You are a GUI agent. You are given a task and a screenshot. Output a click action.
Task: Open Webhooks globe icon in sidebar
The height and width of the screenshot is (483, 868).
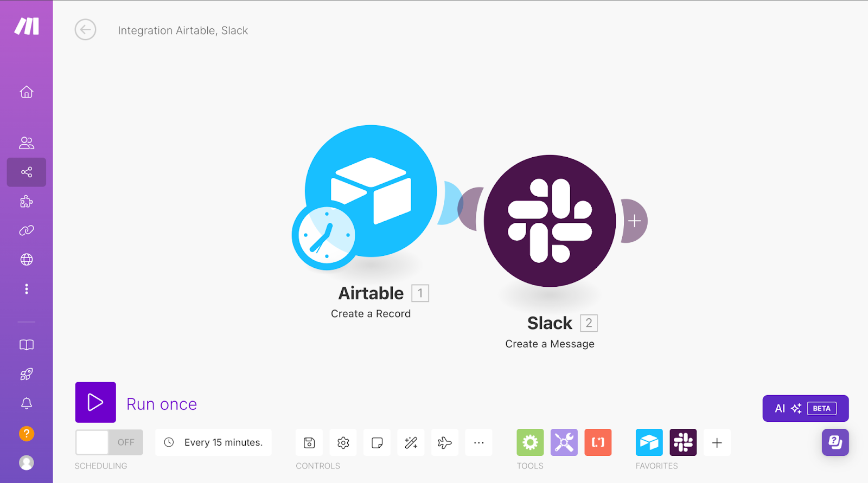27,260
